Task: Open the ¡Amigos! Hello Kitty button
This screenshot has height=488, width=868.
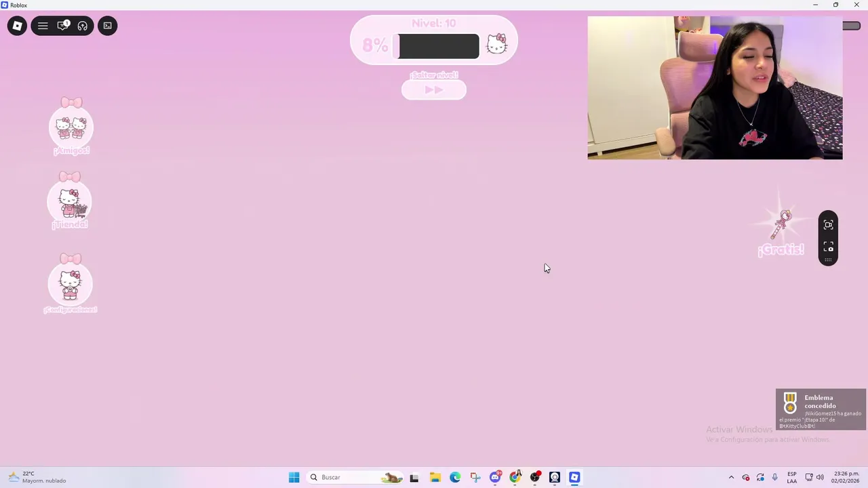Action: point(71,127)
